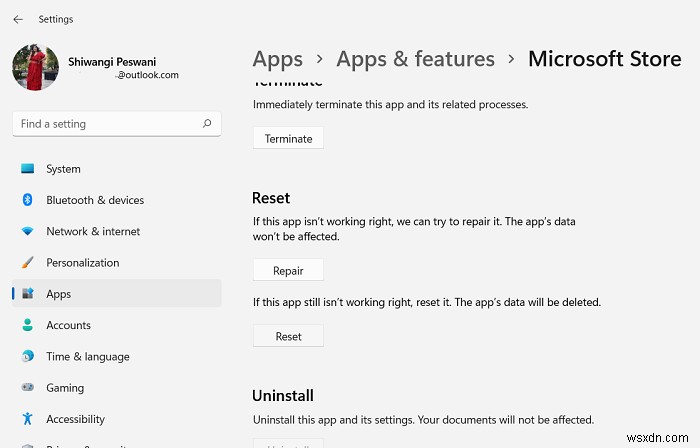Focus the Find a setting search box
This screenshot has width=700, height=448.
[x=117, y=124]
